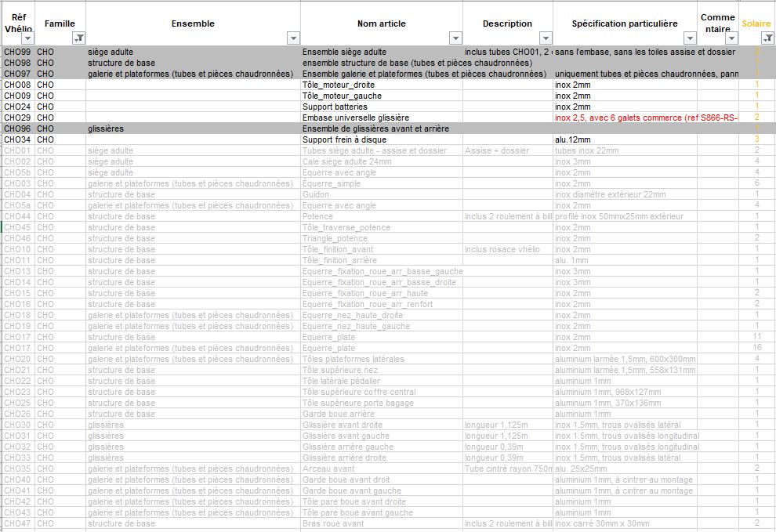Click the CHO98 reference cell
The image size is (776, 532).
18,63
